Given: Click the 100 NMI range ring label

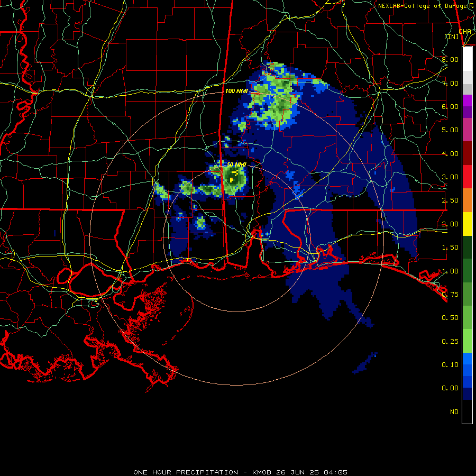Looking at the screenshot, I should point(236,91).
